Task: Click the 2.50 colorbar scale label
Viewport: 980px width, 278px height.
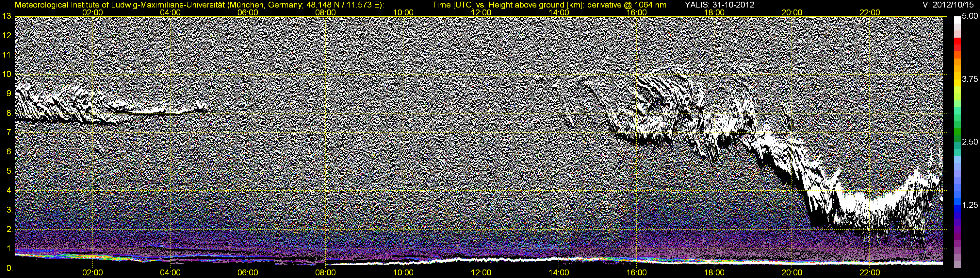Action: [970, 142]
